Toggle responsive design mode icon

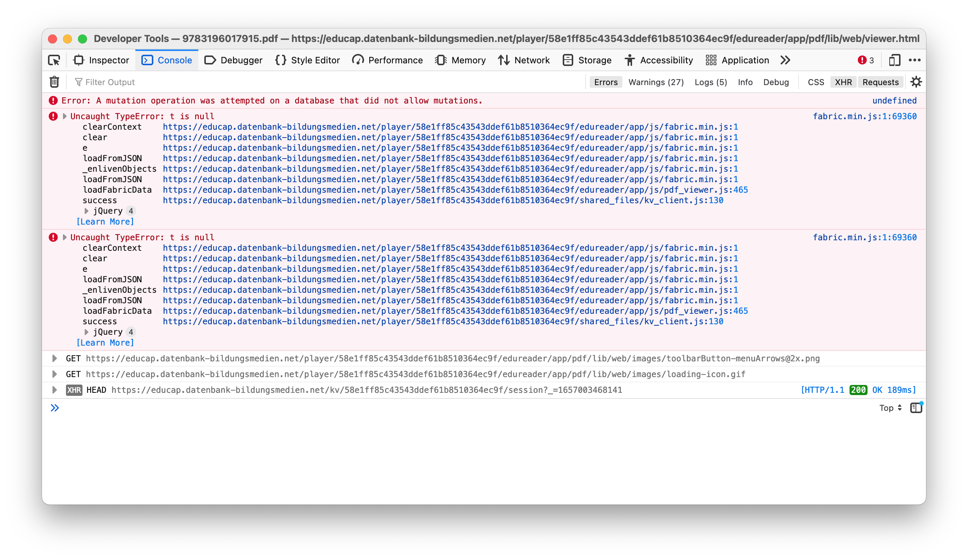(895, 60)
